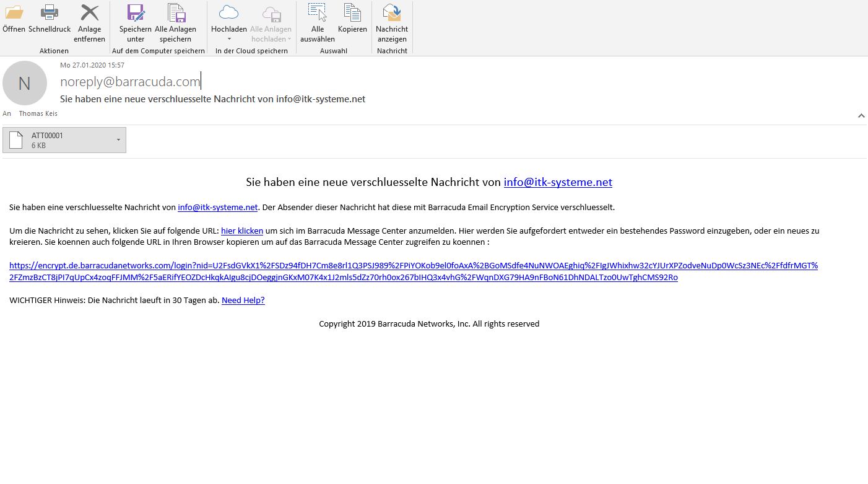Image resolution: width=868 pixels, height=484 pixels.
Task: Click the subject line about the verschluesselte Nachricht
Action: 213,99
